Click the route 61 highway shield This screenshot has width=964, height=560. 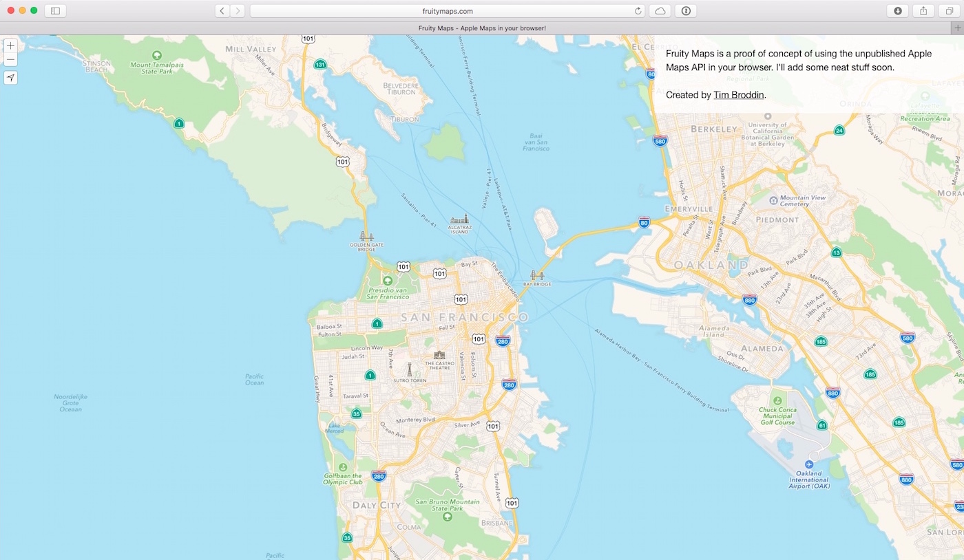click(821, 425)
